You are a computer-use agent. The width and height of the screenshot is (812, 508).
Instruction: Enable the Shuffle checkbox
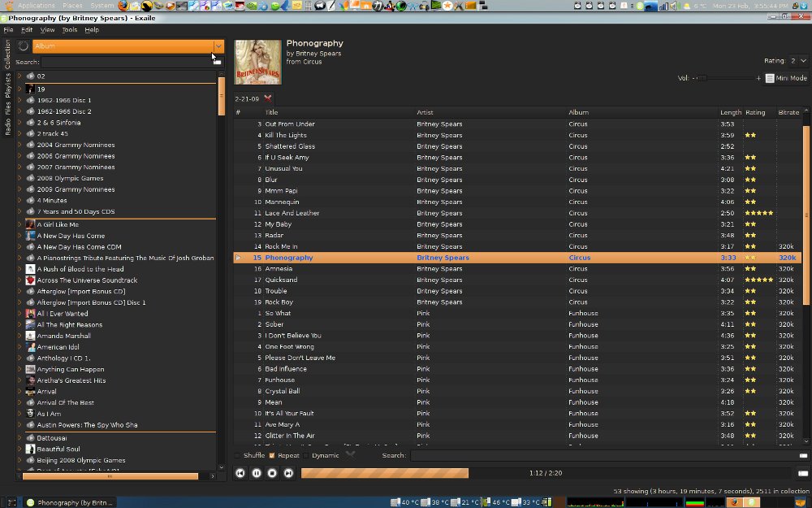(x=238, y=456)
